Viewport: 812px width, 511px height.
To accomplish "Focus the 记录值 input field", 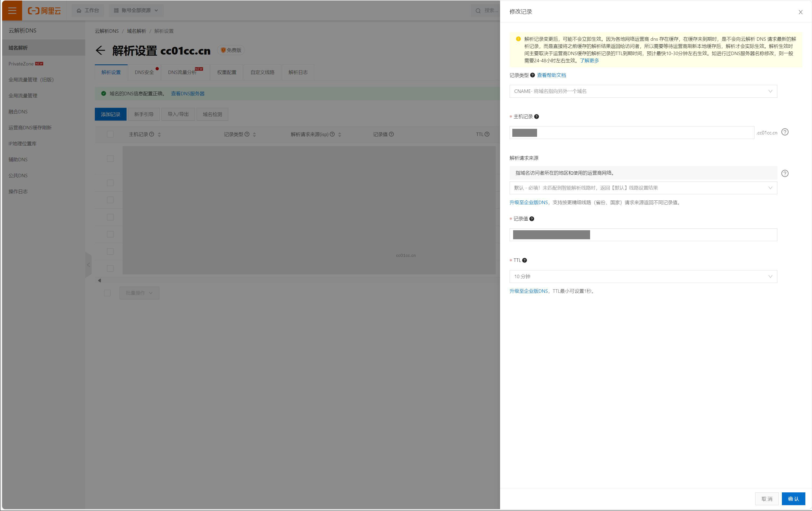I will pos(643,235).
